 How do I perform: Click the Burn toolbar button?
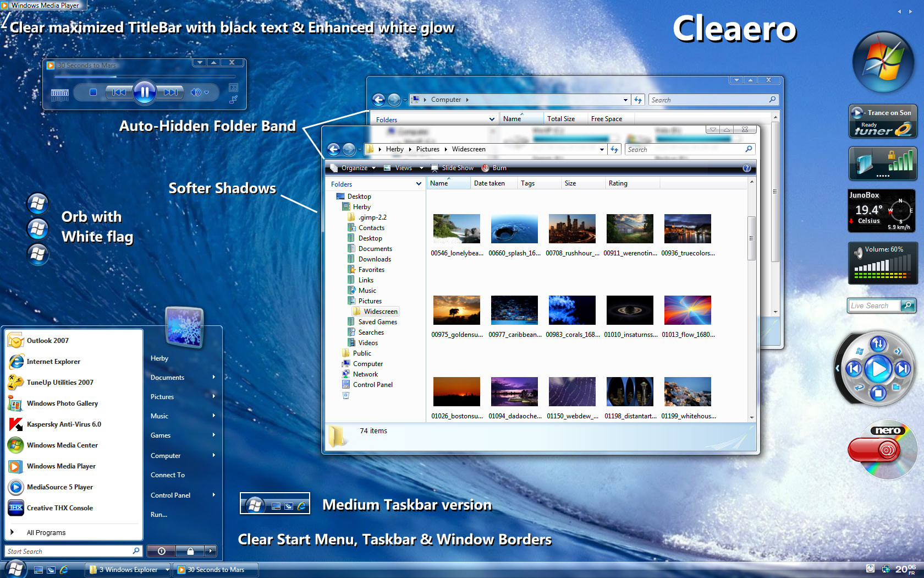[x=494, y=168]
